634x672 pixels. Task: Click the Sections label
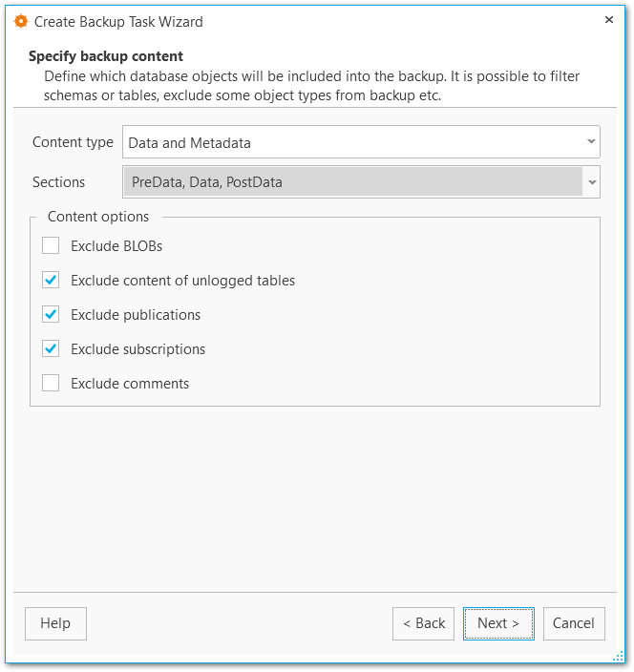pyautogui.click(x=59, y=182)
